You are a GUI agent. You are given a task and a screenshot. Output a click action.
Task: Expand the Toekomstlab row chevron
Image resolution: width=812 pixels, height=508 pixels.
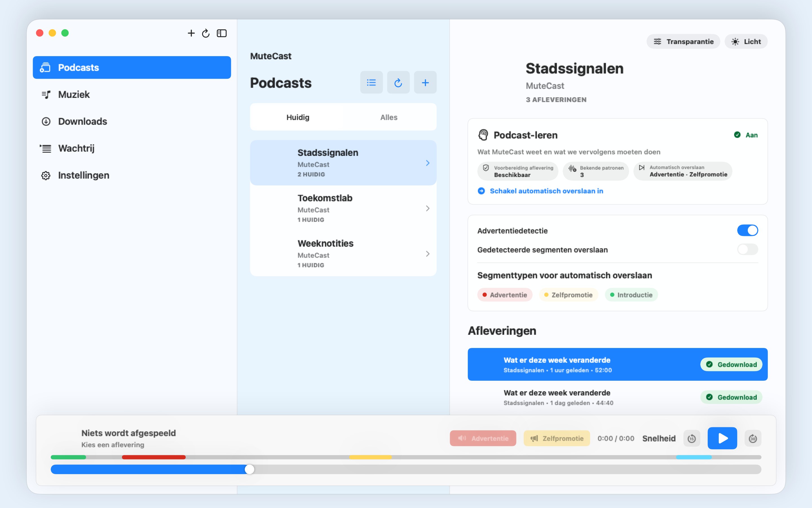tap(427, 208)
